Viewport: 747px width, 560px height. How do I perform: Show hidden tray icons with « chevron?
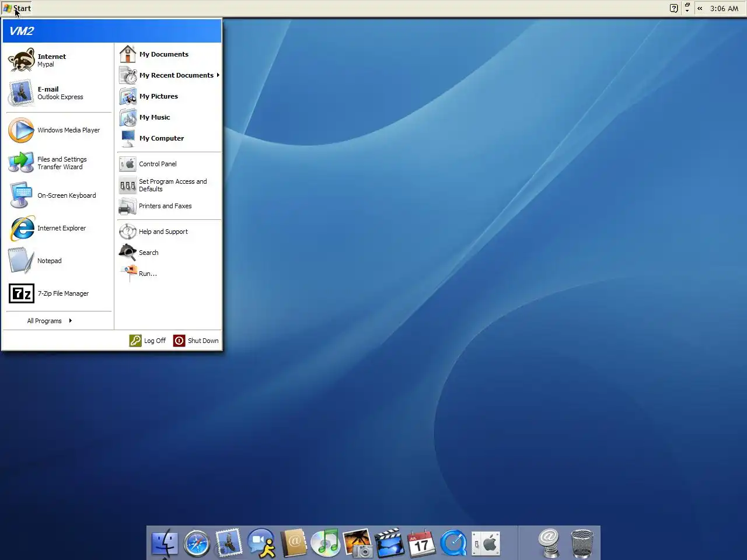(x=700, y=8)
